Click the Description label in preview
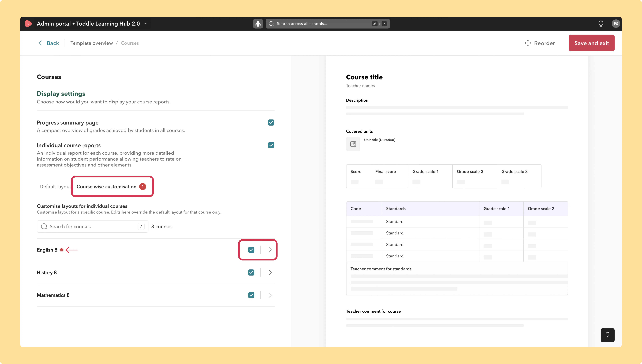 click(357, 100)
